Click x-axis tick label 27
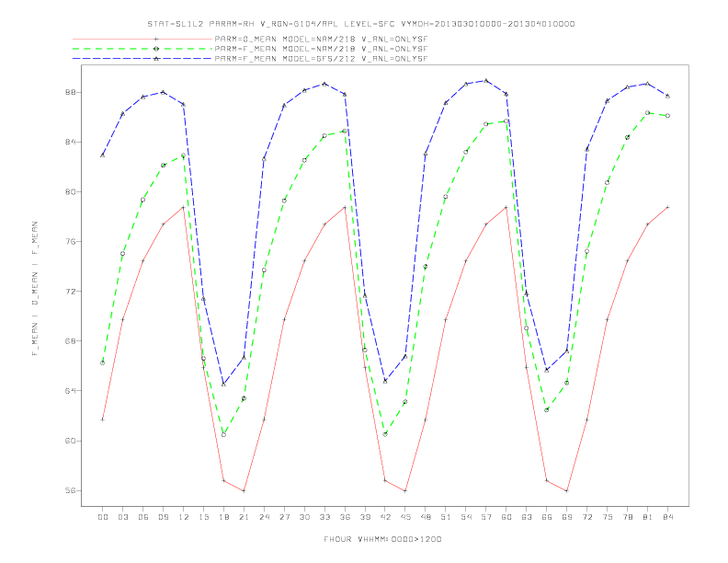728x563 pixels. (284, 517)
